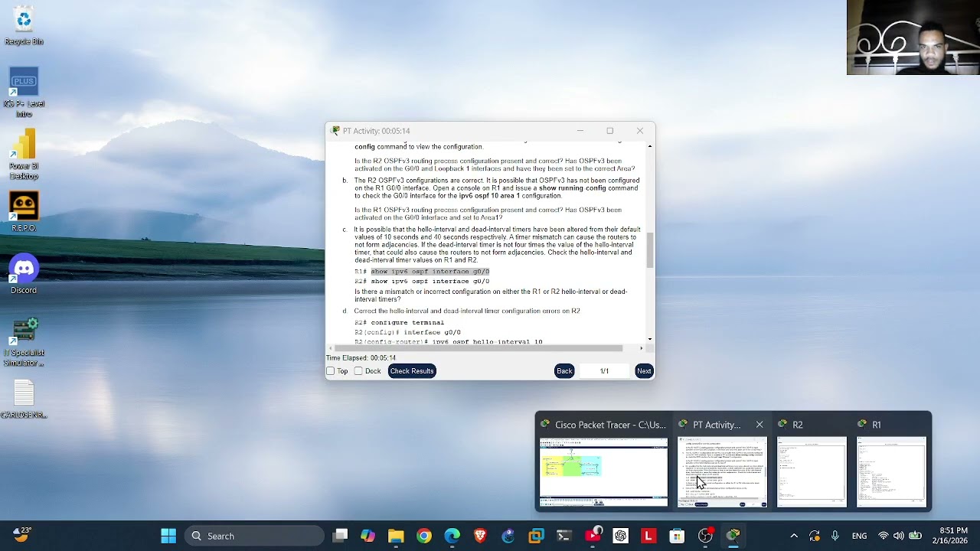
Task: Open ChatGPT from the taskbar
Action: pos(621,536)
